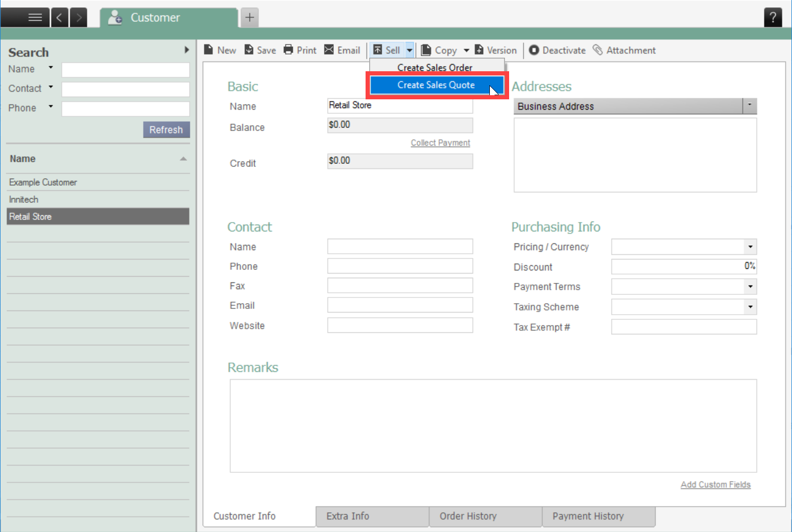The image size is (792, 532).
Task: Add a new tab with plus
Action: click(250, 18)
